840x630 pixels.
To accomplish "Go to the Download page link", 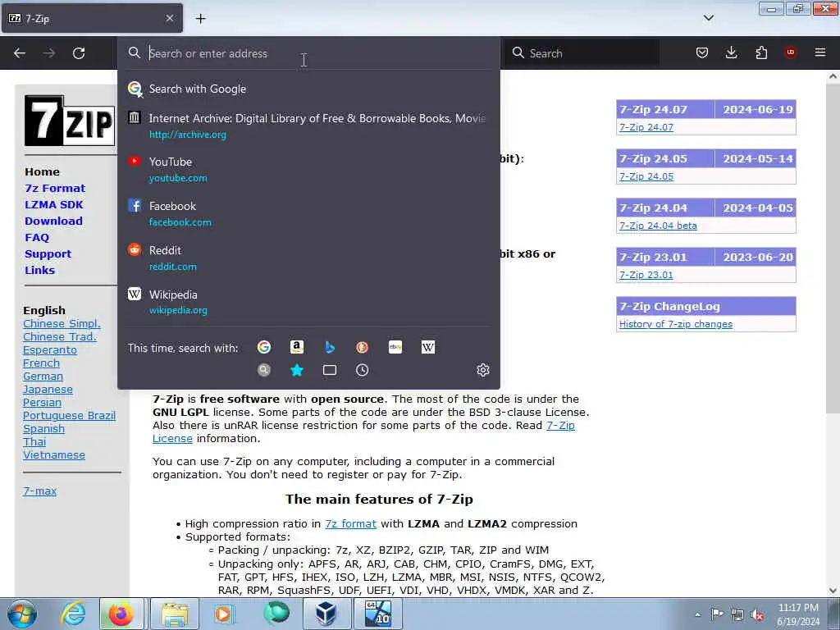I will pyautogui.click(x=53, y=221).
